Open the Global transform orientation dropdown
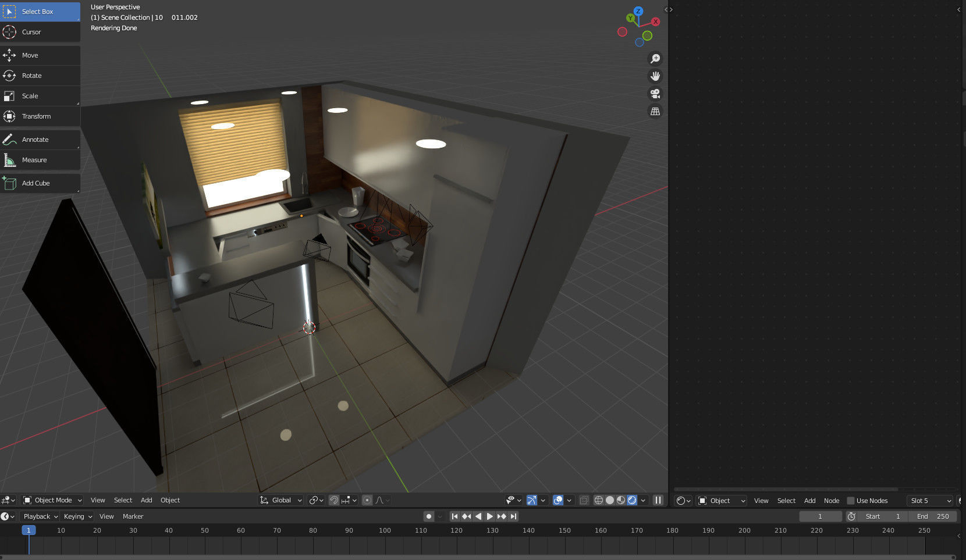Image resolution: width=966 pixels, height=560 pixels. click(280, 500)
